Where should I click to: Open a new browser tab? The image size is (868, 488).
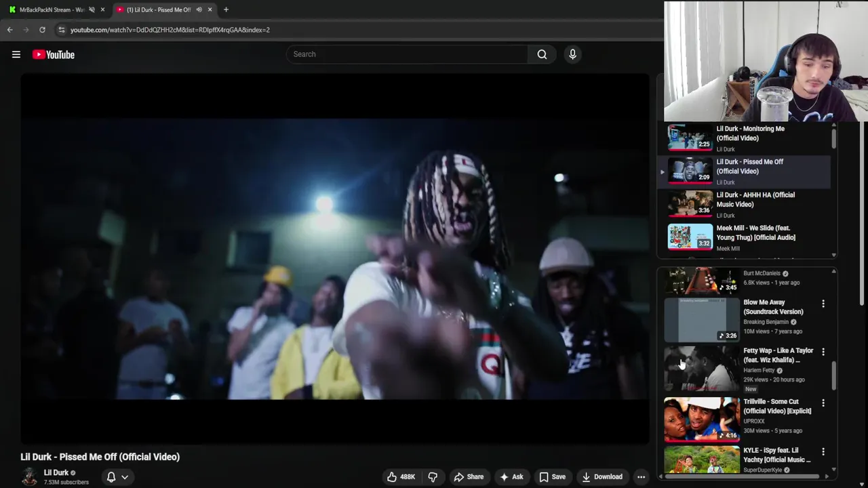pyautogui.click(x=226, y=9)
